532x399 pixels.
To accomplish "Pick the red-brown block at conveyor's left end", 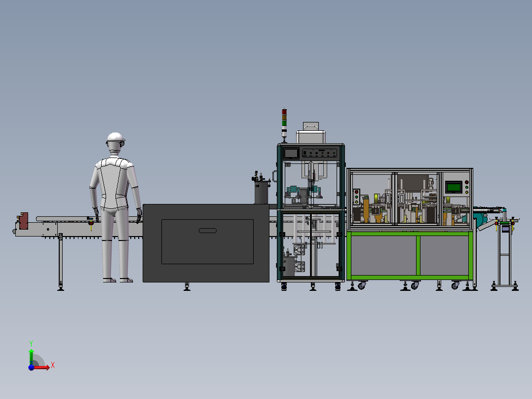I will point(23,221).
